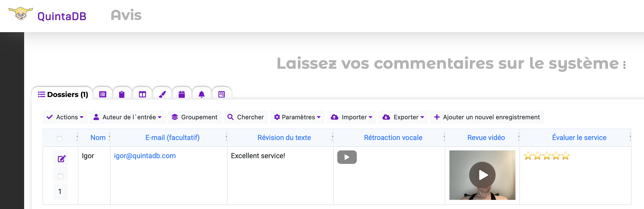Click the edit record pencil icon

[61, 158]
